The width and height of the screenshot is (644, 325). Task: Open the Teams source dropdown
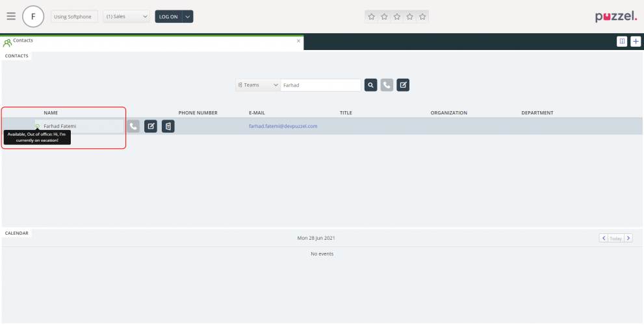(258, 85)
